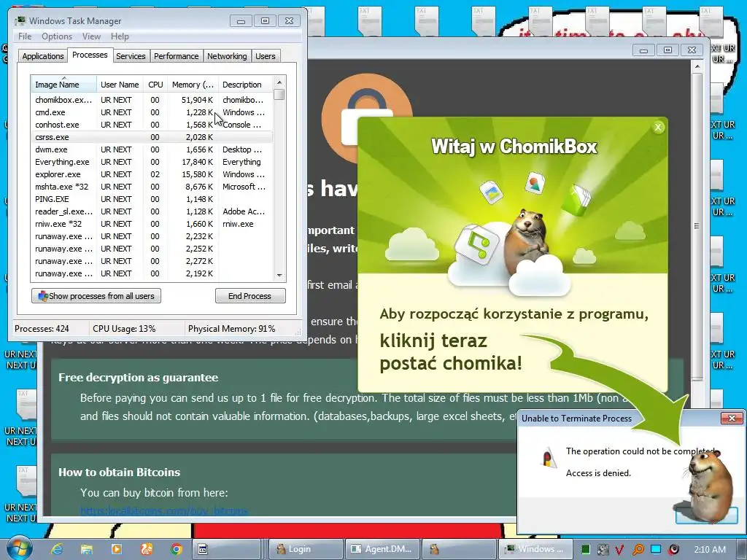Image resolution: width=747 pixels, height=560 pixels.
Task: Click the blue monitor tray icon
Action: [x=656, y=549]
